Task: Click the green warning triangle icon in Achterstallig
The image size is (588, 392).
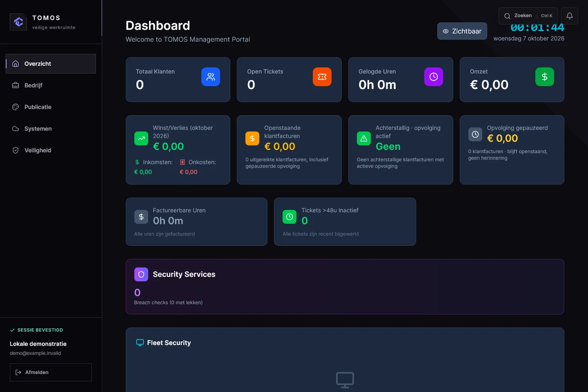Action: coord(364,138)
